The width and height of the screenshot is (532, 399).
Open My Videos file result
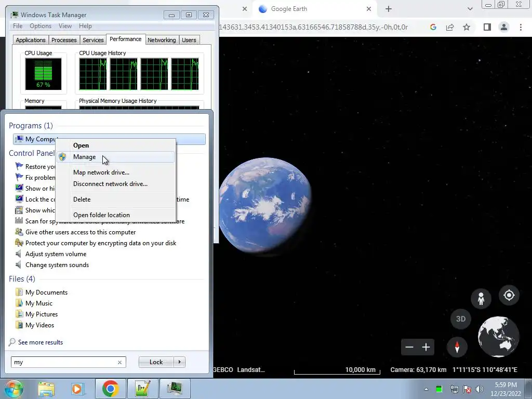tap(39, 325)
